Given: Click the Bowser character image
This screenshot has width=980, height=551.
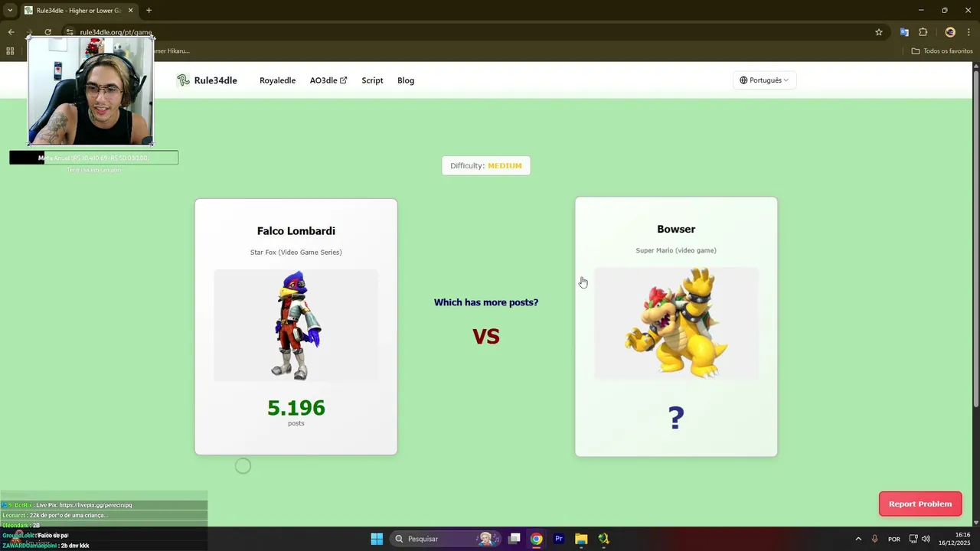Looking at the screenshot, I should point(676,323).
